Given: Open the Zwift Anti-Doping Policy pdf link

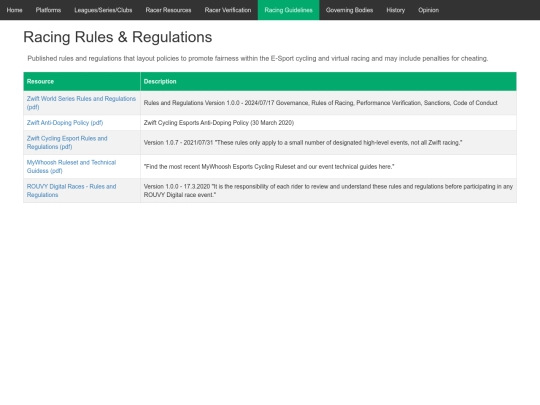Looking at the screenshot, I should point(65,123).
